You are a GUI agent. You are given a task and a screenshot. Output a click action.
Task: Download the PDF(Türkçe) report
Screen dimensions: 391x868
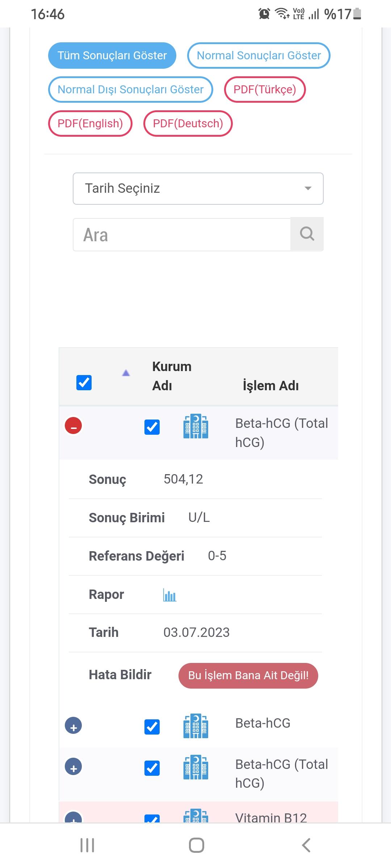[265, 90]
